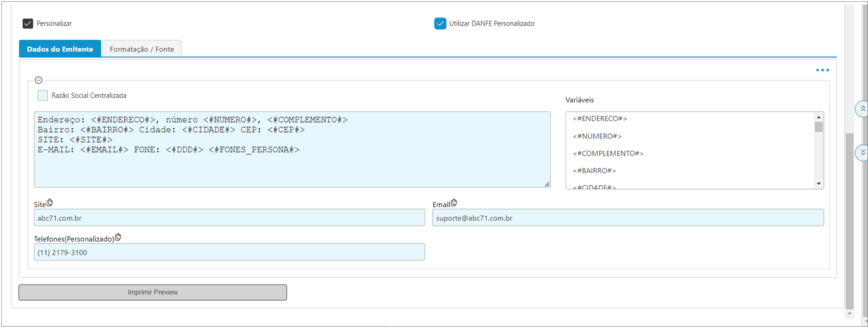Click the double-chevron up circle icon
Image resolution: width=868 pixels, height=328 pixels.
coord(862,109)
